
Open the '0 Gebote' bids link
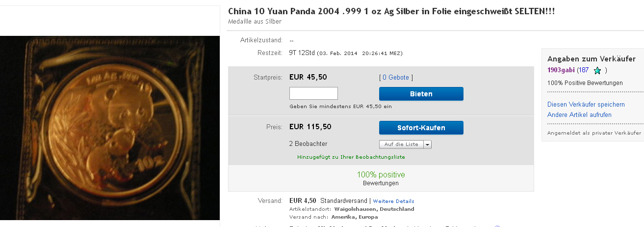396,78
